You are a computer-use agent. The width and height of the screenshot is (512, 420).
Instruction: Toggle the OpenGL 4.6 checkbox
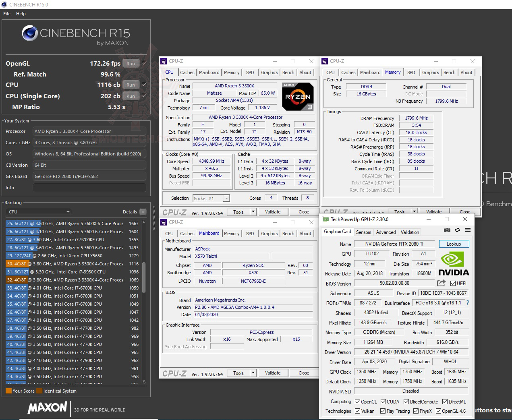coord(438,411)
